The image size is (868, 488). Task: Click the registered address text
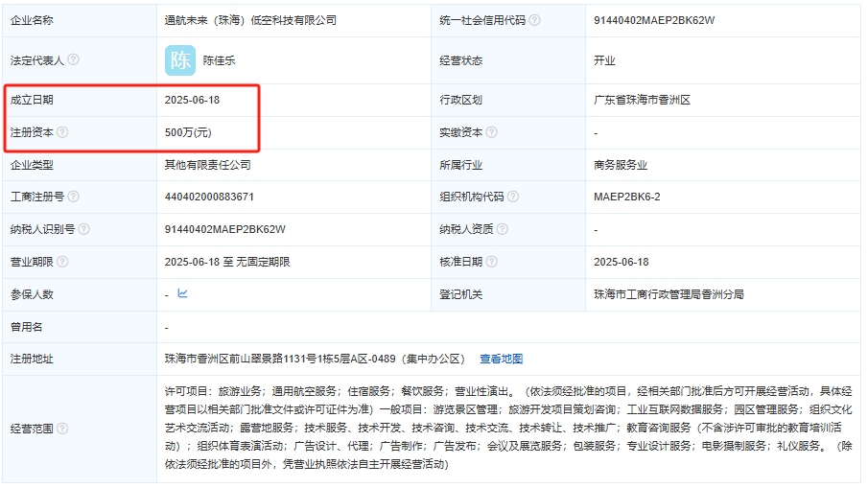click(315, 360)
